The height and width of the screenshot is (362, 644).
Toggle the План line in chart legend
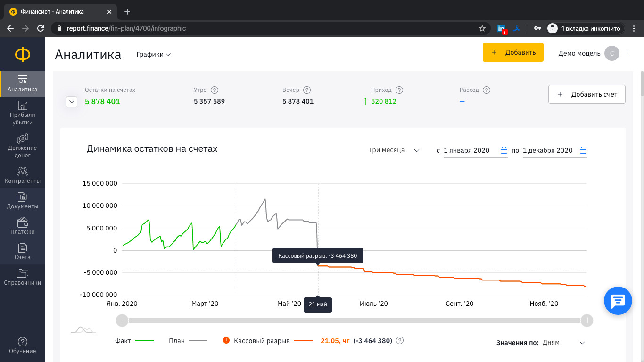(188, 341)
